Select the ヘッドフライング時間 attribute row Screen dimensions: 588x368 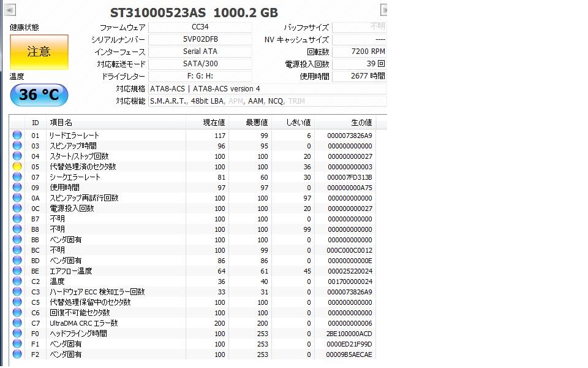tap(193, 334)
